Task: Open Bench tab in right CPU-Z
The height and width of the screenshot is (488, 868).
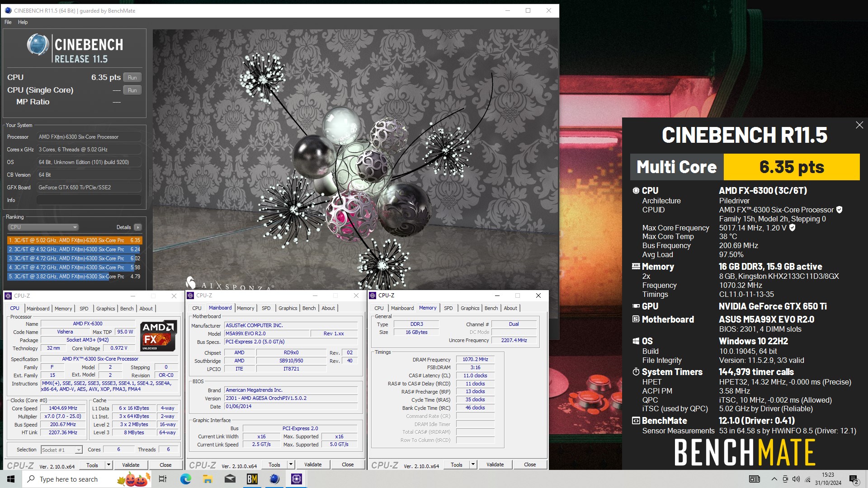Action: (x=491, y=308)
